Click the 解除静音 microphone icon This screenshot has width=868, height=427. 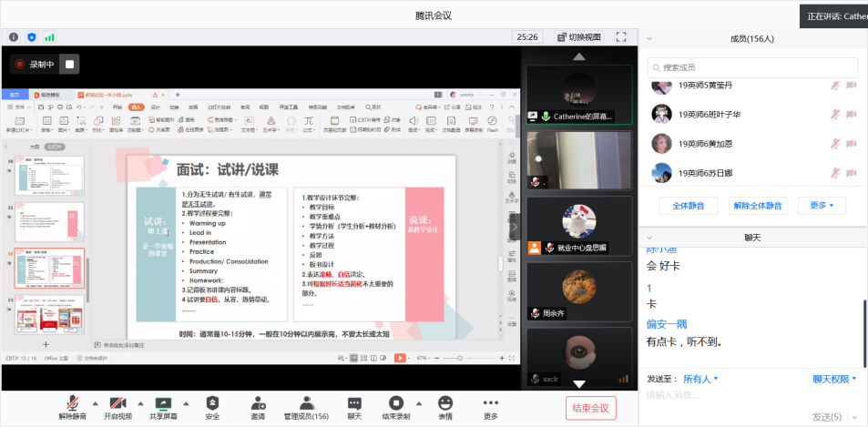tap(71, 402)
